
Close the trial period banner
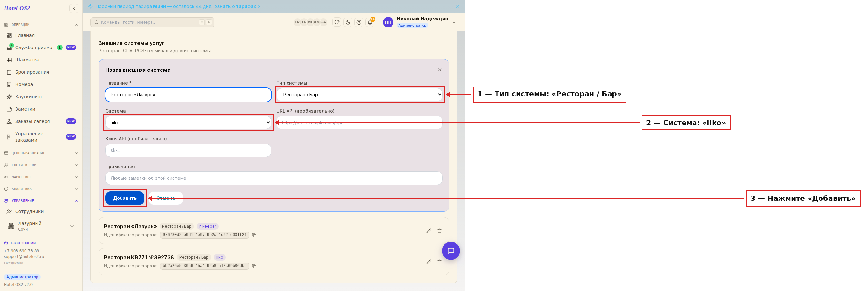(x=458, y=6)
